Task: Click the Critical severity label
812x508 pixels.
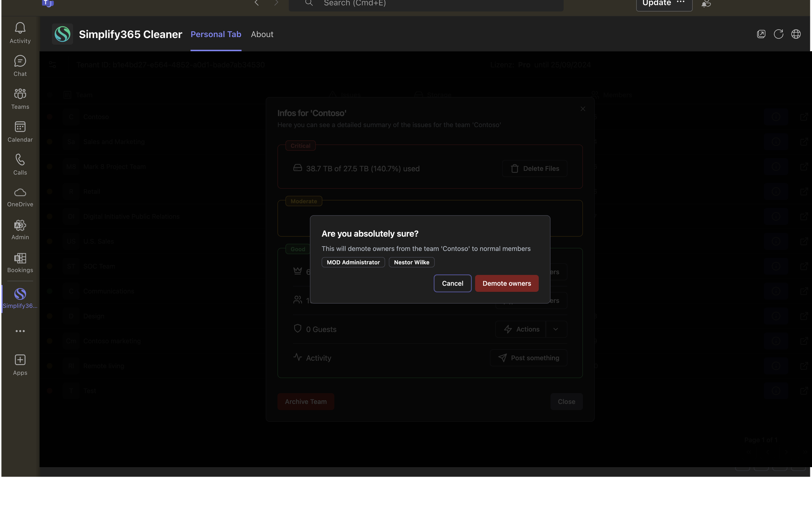Action: 301,146
